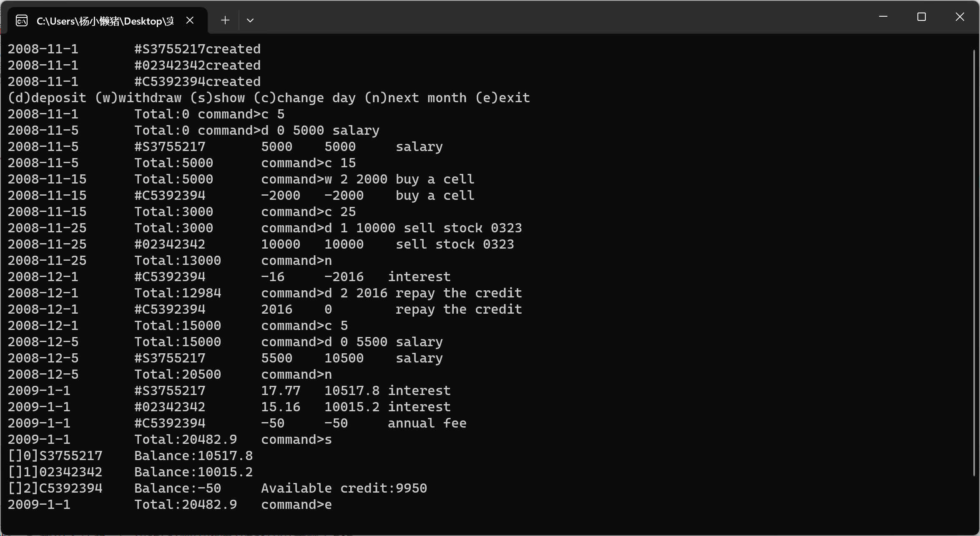Click the 'command>w 2 2000 buy a cell' line
Image resolution: width=980 pixels, height=536 pixels.
(367, 179)
